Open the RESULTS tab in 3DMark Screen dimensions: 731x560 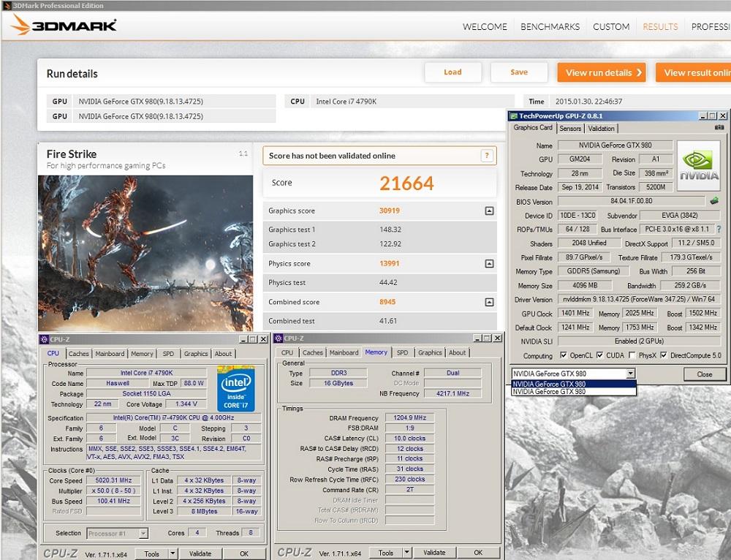(660, 26)
